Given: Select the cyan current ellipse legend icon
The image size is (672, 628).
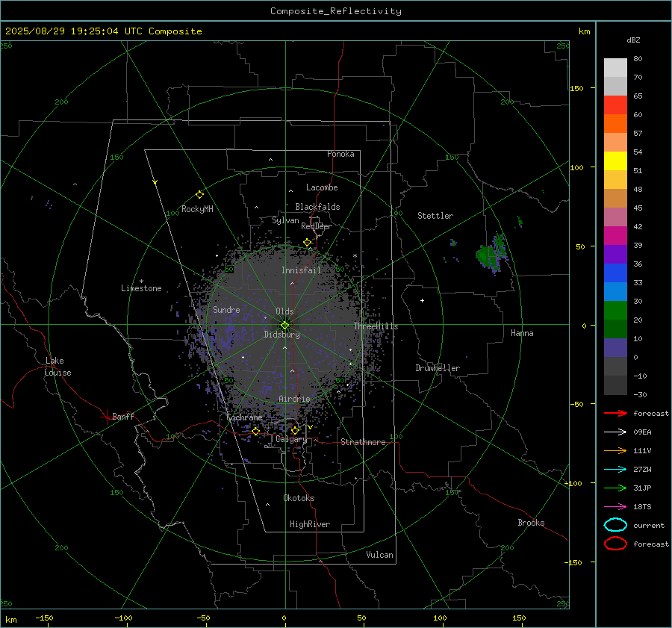Looking at the screenshot, I should 615,525.
